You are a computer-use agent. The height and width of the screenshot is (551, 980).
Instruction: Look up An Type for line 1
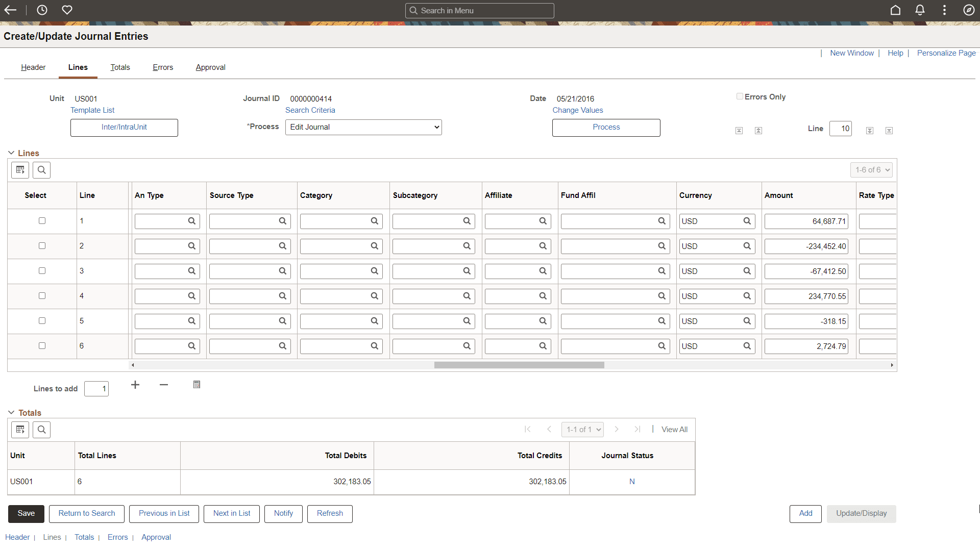[192, 221]
